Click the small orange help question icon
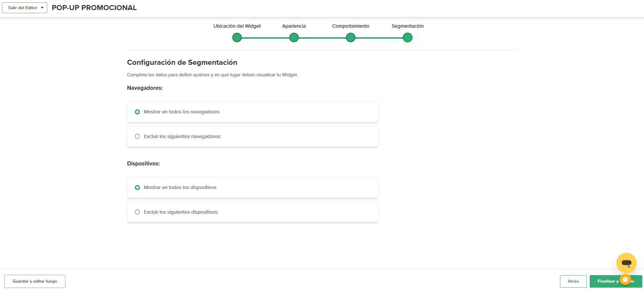This screenshot has width=644, height=290. 625,280
